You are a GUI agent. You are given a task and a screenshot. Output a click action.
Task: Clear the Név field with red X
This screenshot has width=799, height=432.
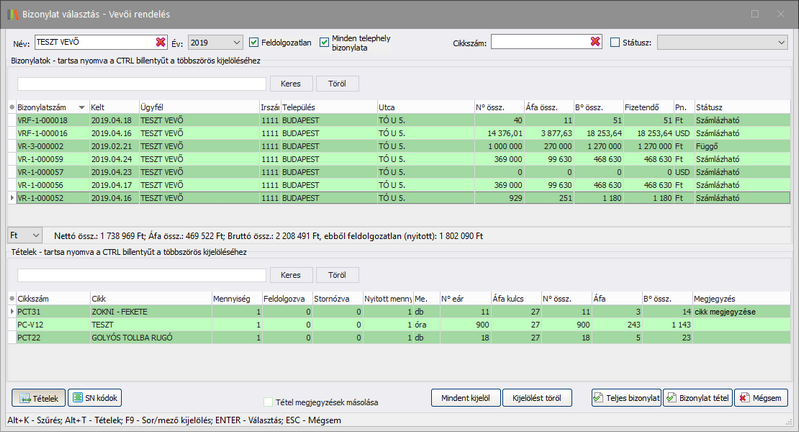[x=161, y=42]
